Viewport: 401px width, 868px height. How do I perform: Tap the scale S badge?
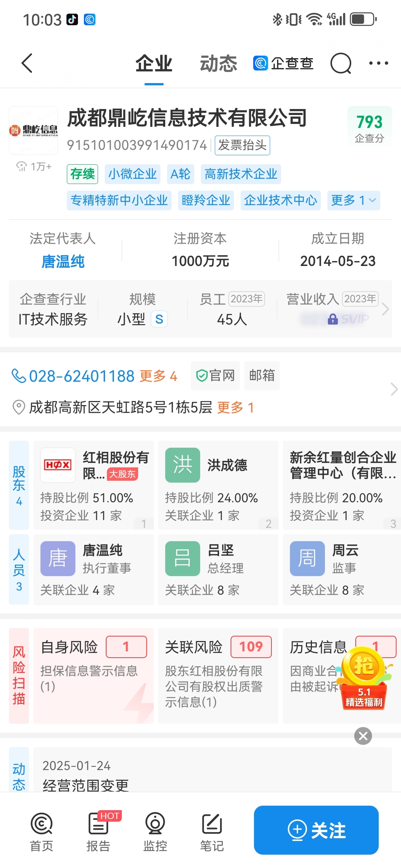[159, 319]
